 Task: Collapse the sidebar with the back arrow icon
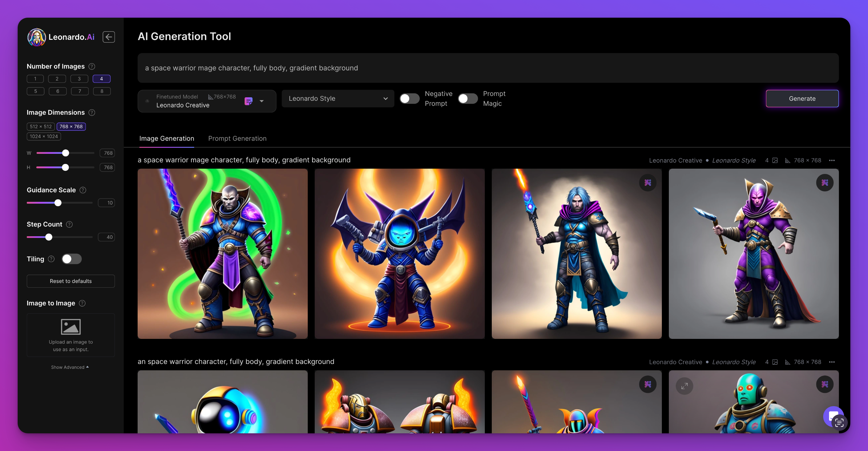[x=109, y=37]
